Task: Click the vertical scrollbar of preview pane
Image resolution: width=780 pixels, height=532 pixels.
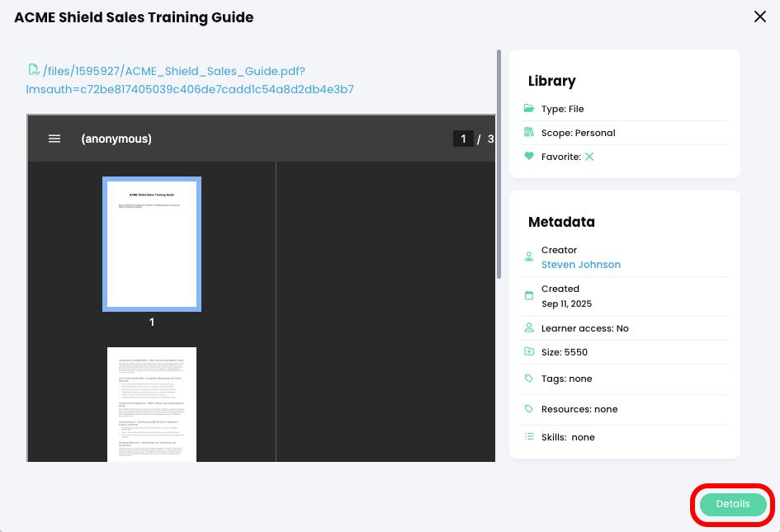Action: point(499,164)
